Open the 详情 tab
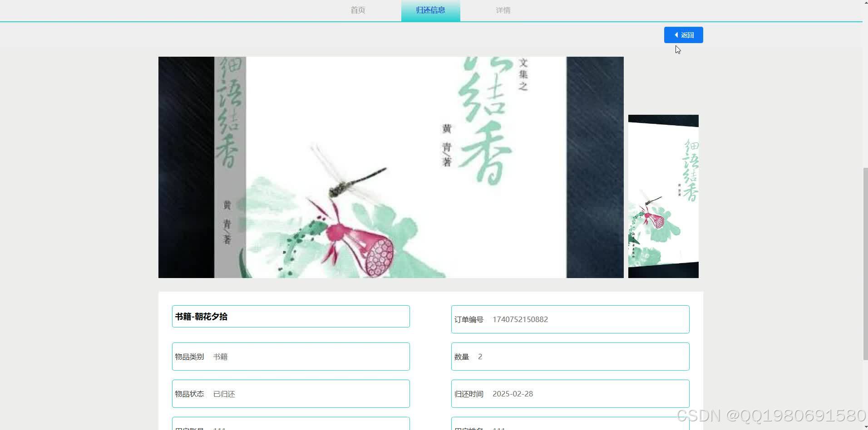 point(503,10)
